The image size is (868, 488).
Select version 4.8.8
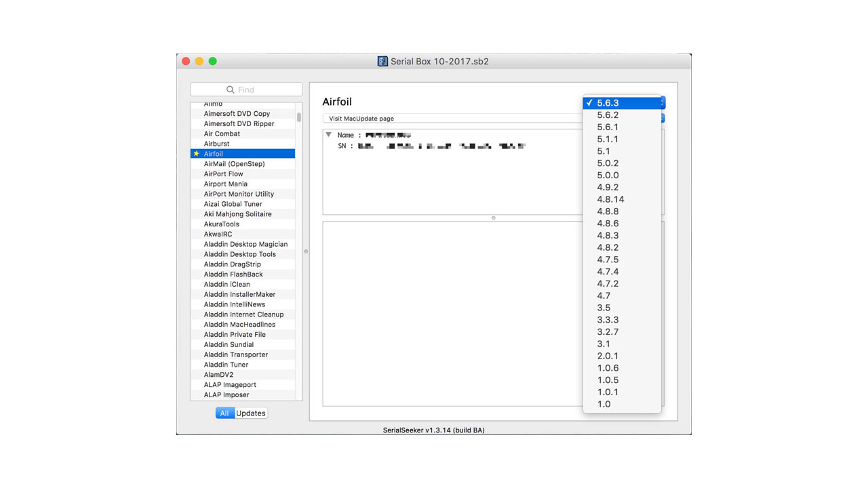(x=622, y=211)
